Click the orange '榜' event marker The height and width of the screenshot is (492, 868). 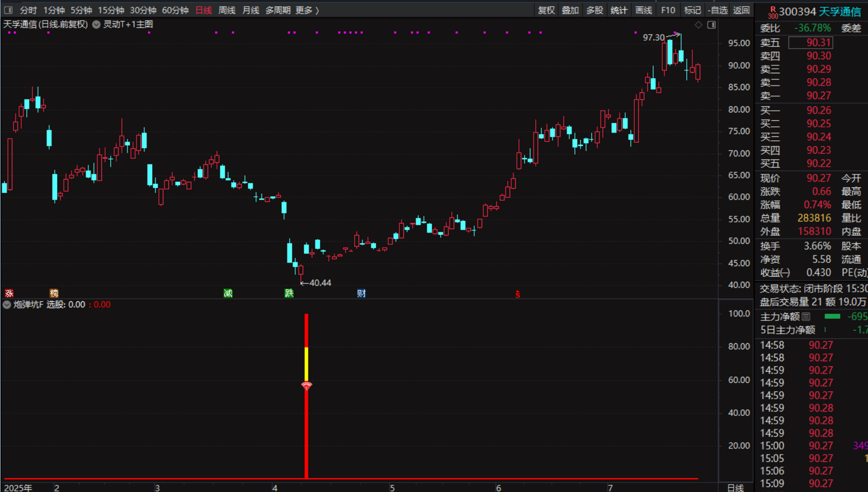tap(54, 293)
